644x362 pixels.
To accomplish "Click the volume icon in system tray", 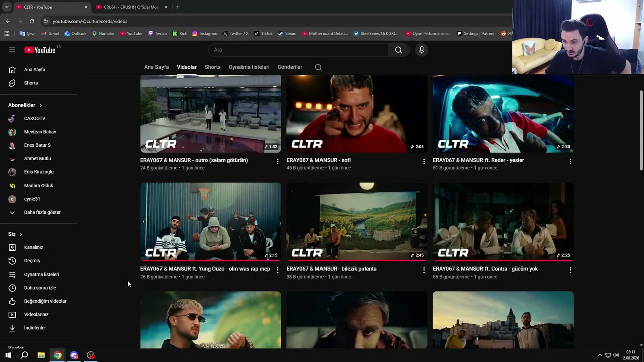I will point(616,355).
